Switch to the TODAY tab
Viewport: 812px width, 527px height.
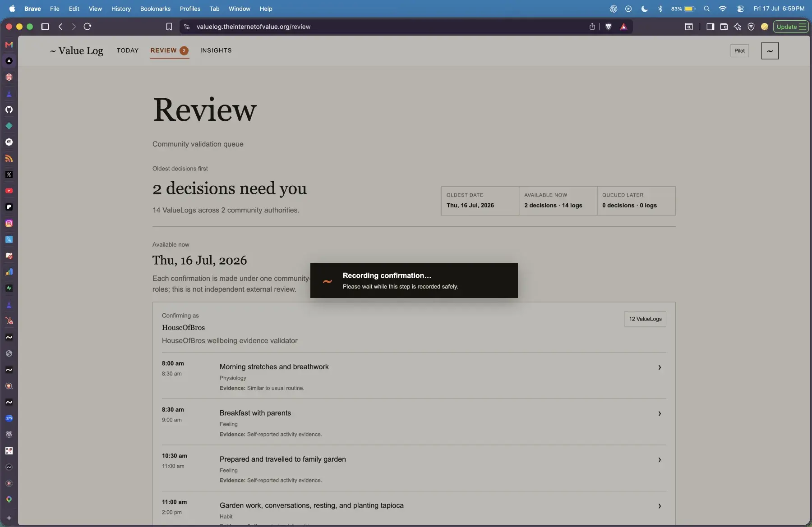pos(128,50)
